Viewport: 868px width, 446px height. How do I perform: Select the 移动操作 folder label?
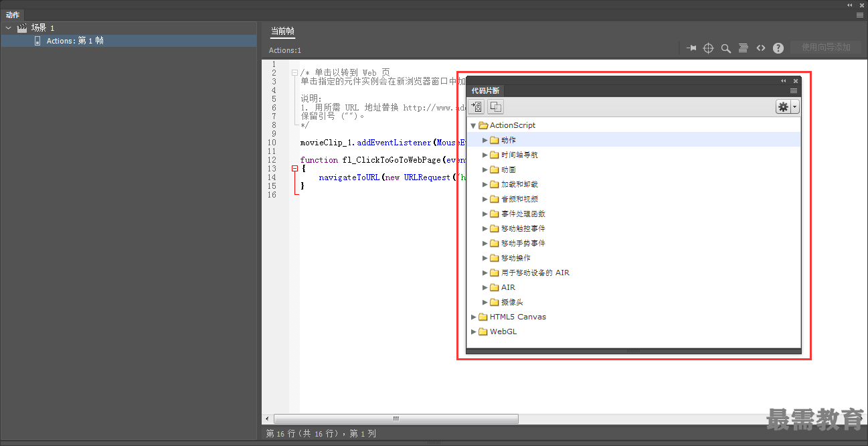pyautogui.click(x=516, y=258)
